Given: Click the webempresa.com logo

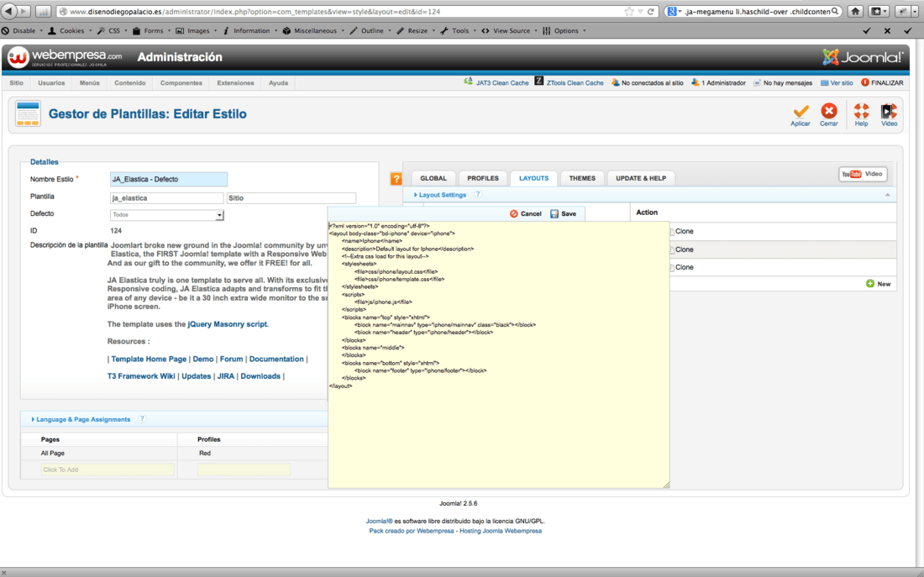Looking at the screenshot, I should pyautogui.click(x=65, y=57).
